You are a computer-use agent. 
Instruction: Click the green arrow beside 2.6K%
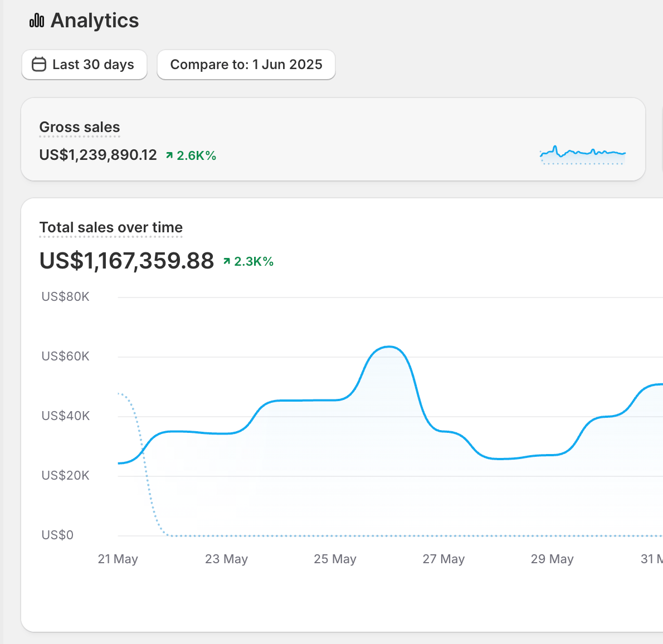point(169,155)
